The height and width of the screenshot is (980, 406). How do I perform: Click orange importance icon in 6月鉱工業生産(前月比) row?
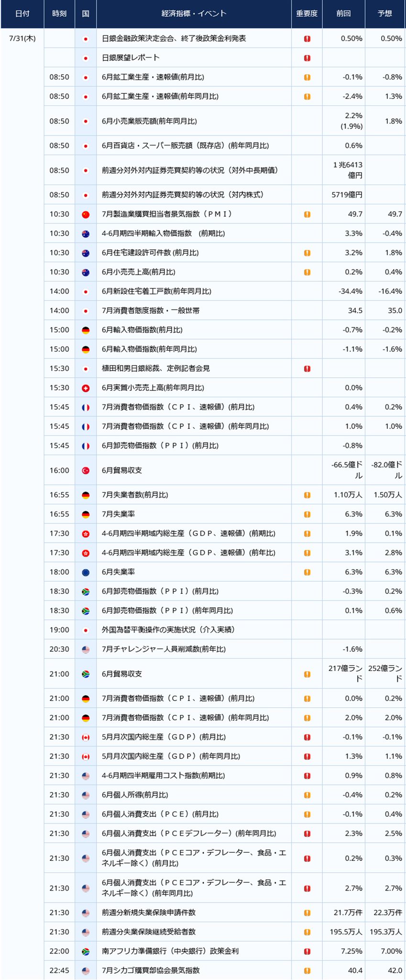tap(307, 77)
